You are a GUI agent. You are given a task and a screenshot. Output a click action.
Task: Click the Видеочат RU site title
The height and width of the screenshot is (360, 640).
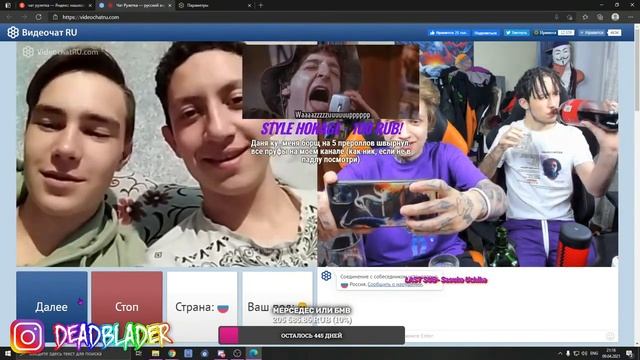pyautogui.click(x=49, y=32)
